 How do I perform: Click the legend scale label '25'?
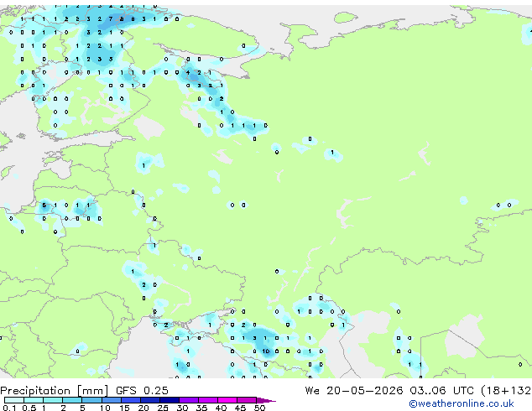pyautogui.click(x=163, y=408)
